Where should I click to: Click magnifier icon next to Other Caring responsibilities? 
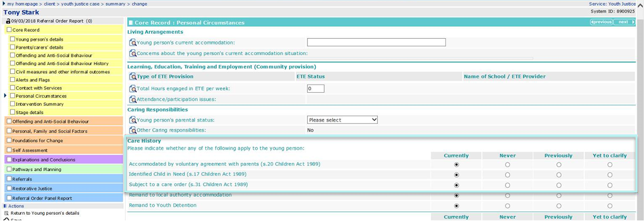(x=133, y=130)
